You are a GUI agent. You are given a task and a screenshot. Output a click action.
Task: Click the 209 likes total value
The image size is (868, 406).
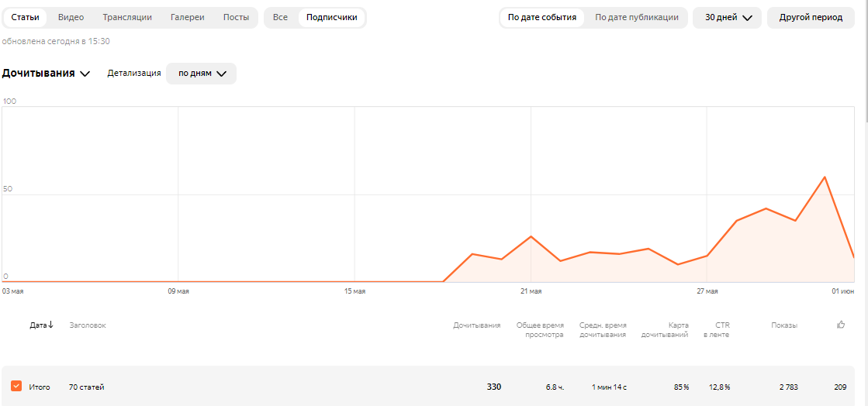click(x=840, y=387)
